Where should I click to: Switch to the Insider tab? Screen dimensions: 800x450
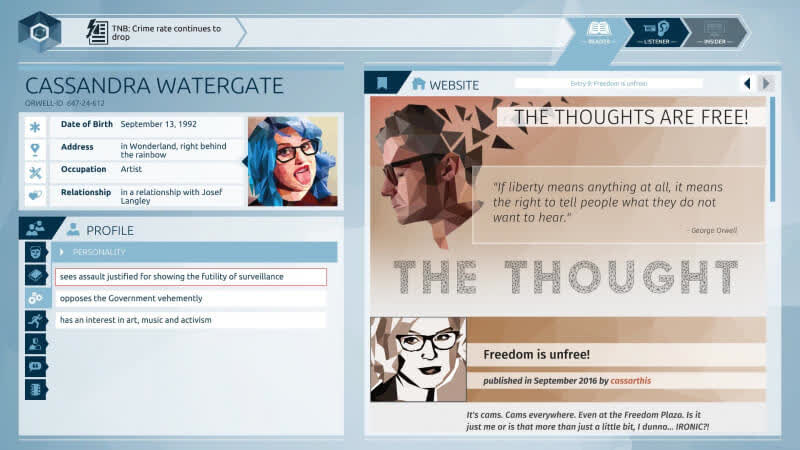714,33
